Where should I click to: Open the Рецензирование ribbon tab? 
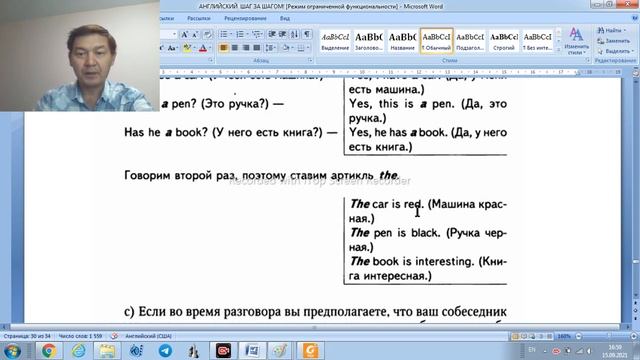coord(245,18)
